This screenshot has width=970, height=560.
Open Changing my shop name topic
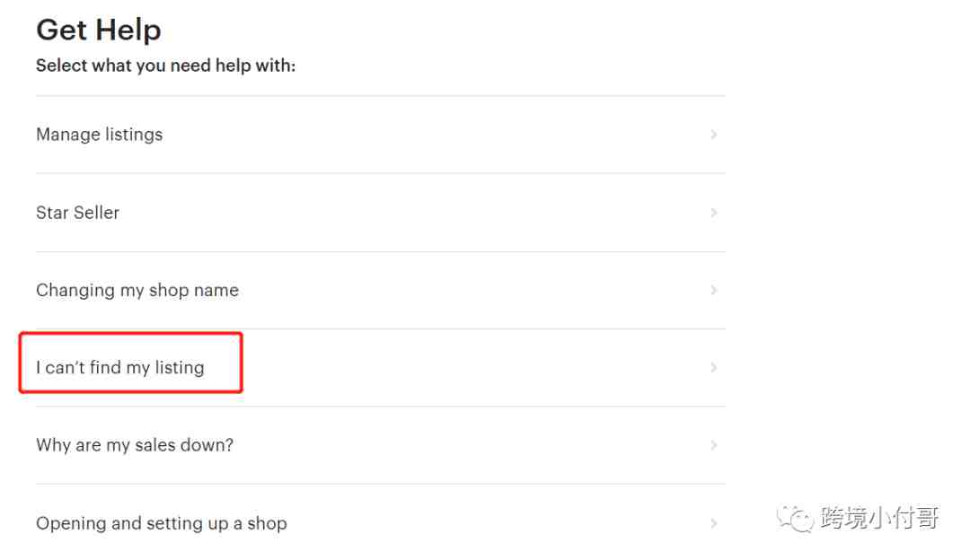click(381, 291)
